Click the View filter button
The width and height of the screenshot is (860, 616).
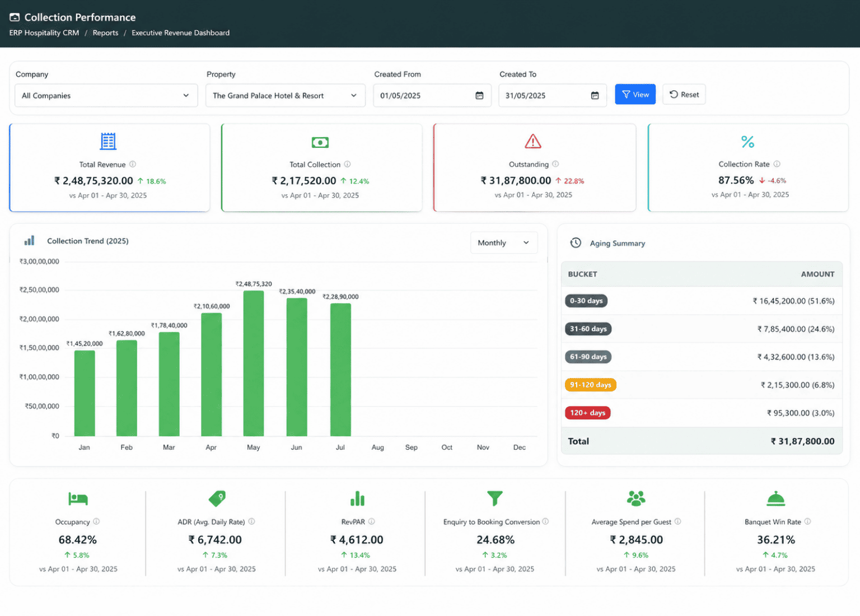click(x=635, y=95)
